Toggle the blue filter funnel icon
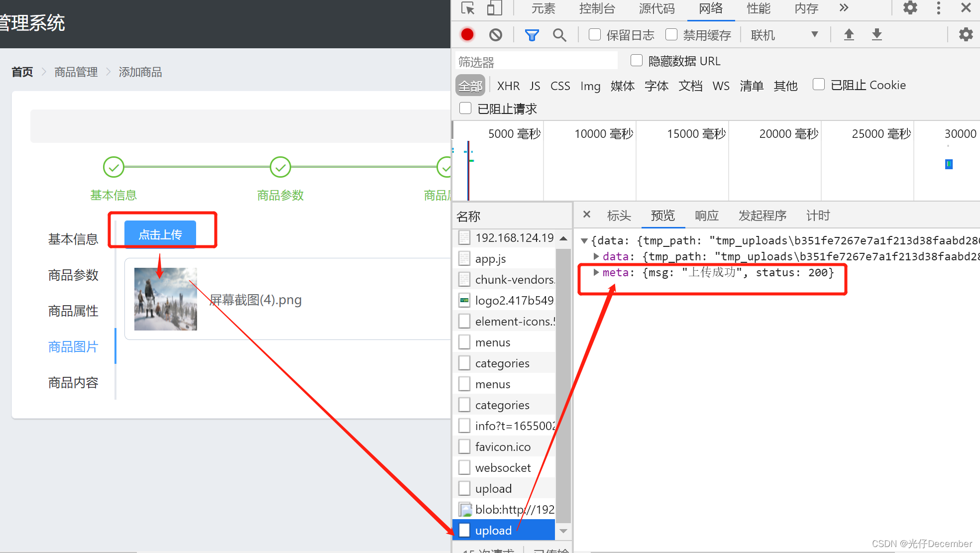980x553 pixels. [532, 35]
